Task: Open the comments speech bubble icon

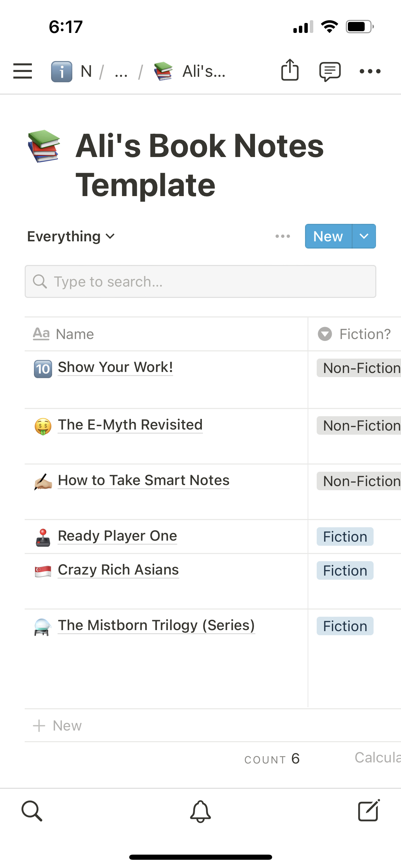Action: [x=330, y=71]
